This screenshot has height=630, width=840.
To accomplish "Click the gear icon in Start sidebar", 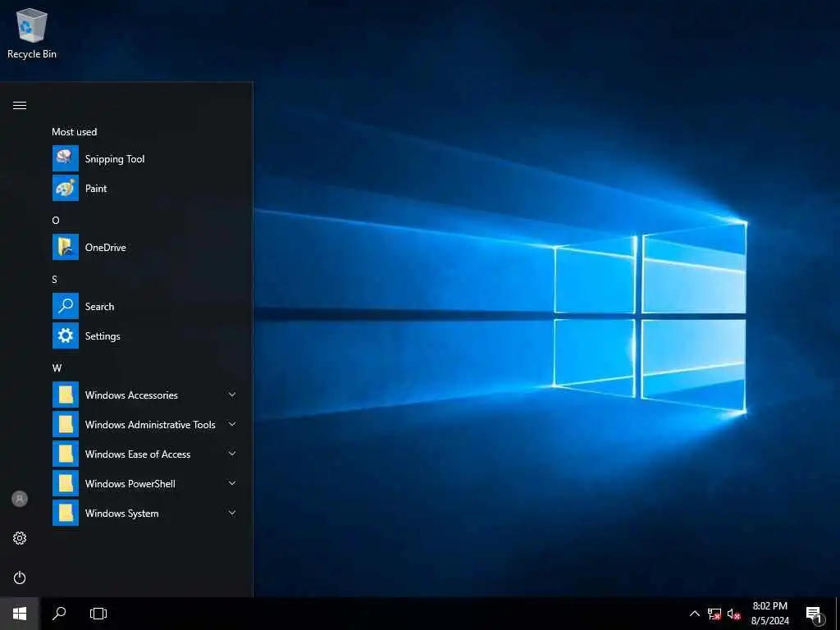I will 20,538.
